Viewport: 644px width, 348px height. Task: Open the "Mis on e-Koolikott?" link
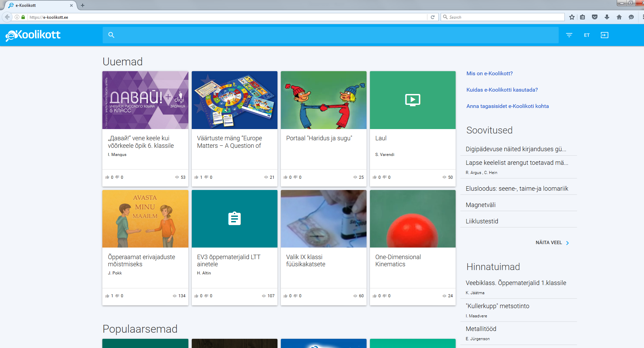tap(489, 74)
